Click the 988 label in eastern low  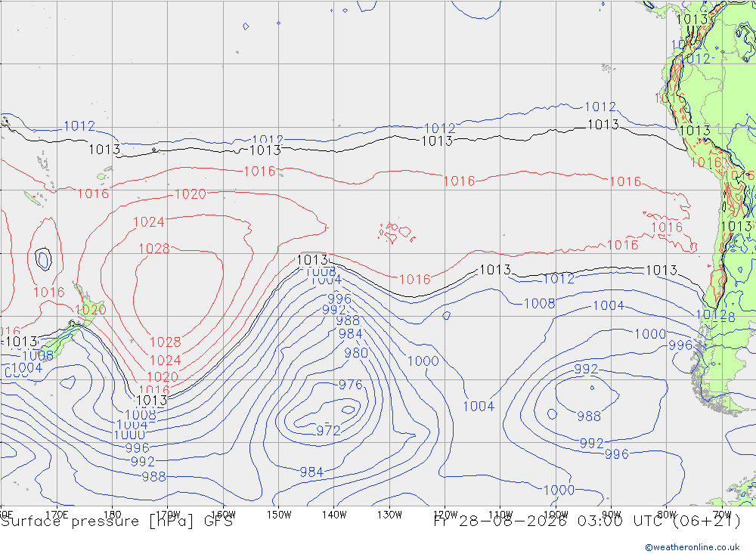[x=589, y=416]
